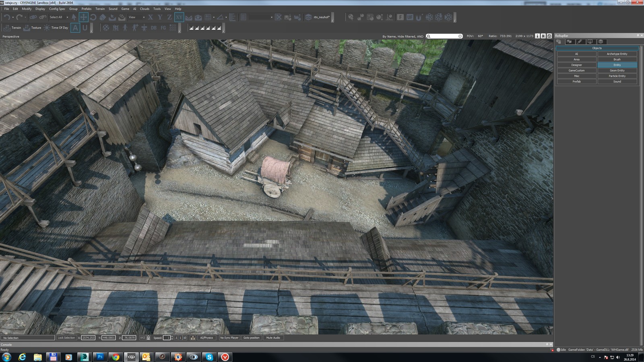Click the maximize viewport icon
Viewport: 644px width, 362px height.
pos(549,36)
